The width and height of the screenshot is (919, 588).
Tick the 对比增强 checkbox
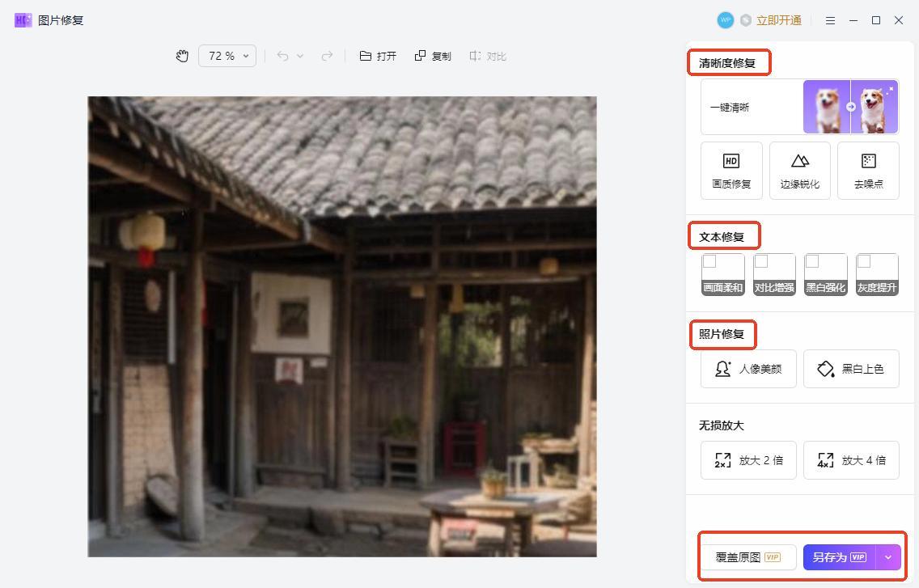pyautogui.click(x=761, y=261)
